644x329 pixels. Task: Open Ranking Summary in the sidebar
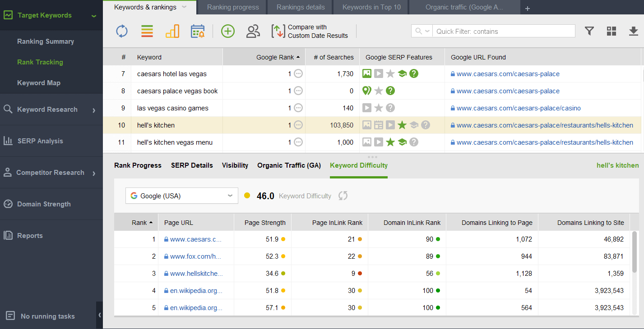[x=46, y=41]
